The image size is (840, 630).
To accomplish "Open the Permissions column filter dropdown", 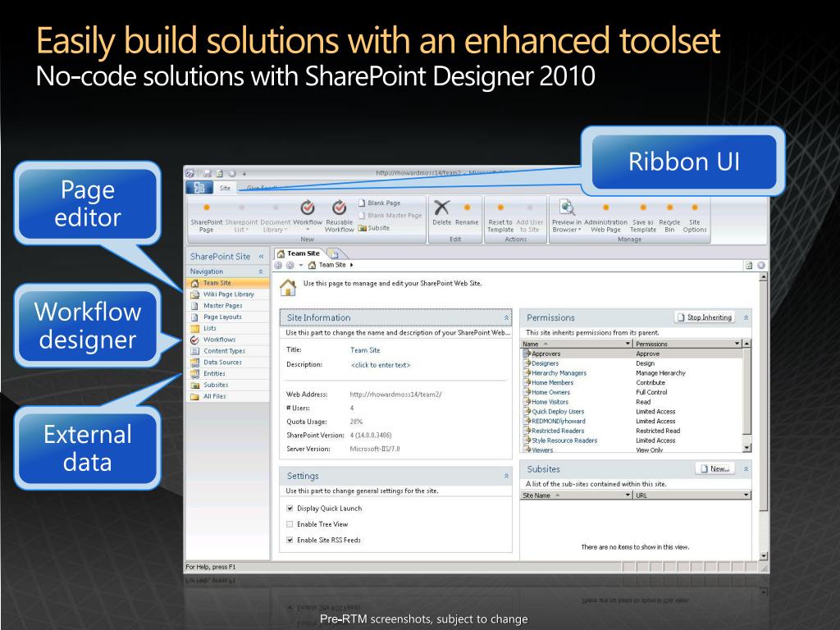I will click(x=737, y=344).
